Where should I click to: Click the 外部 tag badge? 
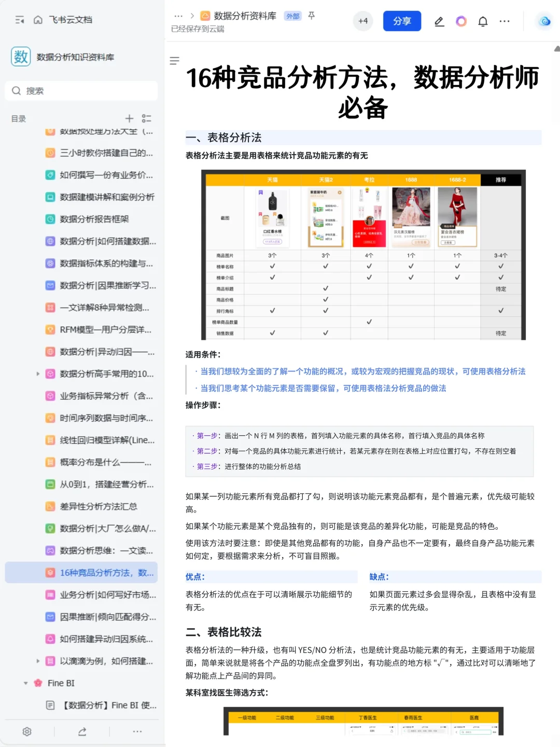(293, 16)
